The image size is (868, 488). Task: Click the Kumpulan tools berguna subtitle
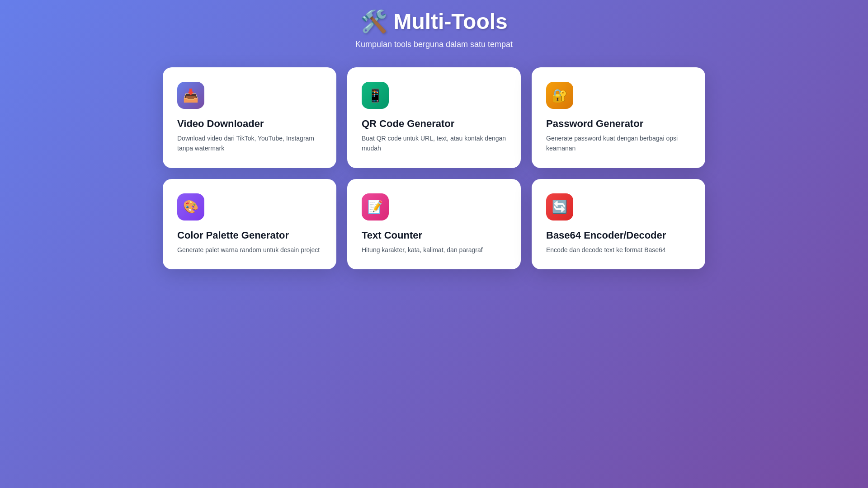(x=434, y=44)
